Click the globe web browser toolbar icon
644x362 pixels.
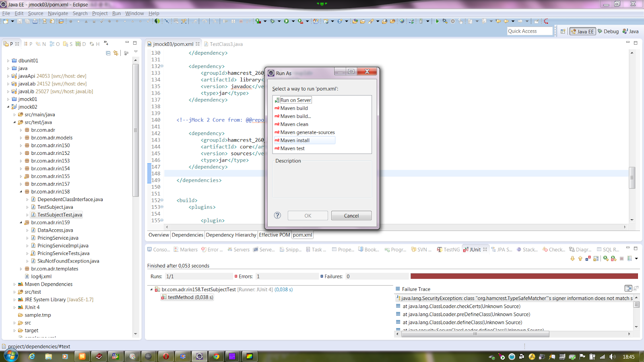402,21
